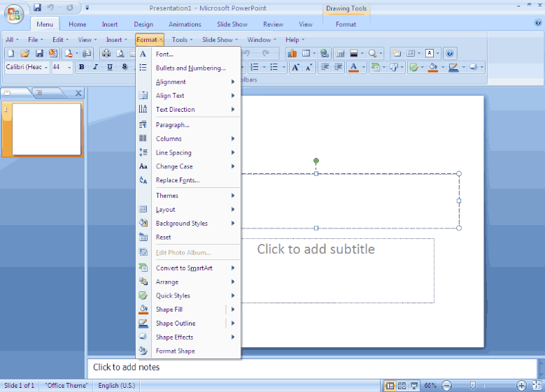Click the E-mail send icon in toolbar

click(x=87, y=54)
